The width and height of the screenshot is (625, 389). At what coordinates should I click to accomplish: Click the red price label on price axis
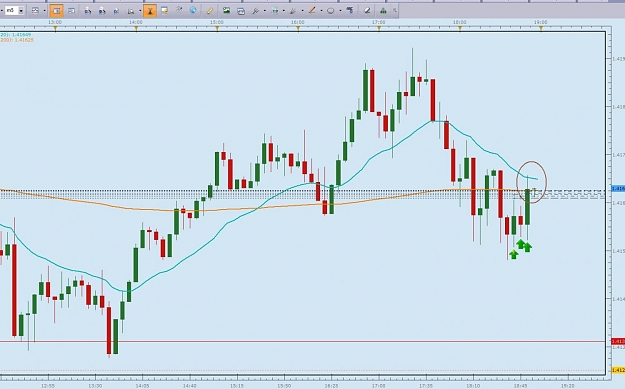click(x=618, y=342)
